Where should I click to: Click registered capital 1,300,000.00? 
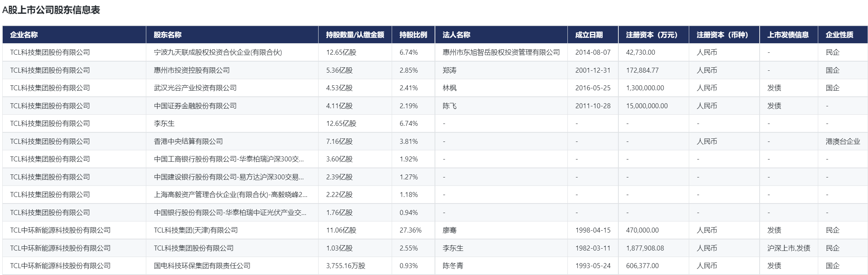pyautogui.click(x=645, y=88)
